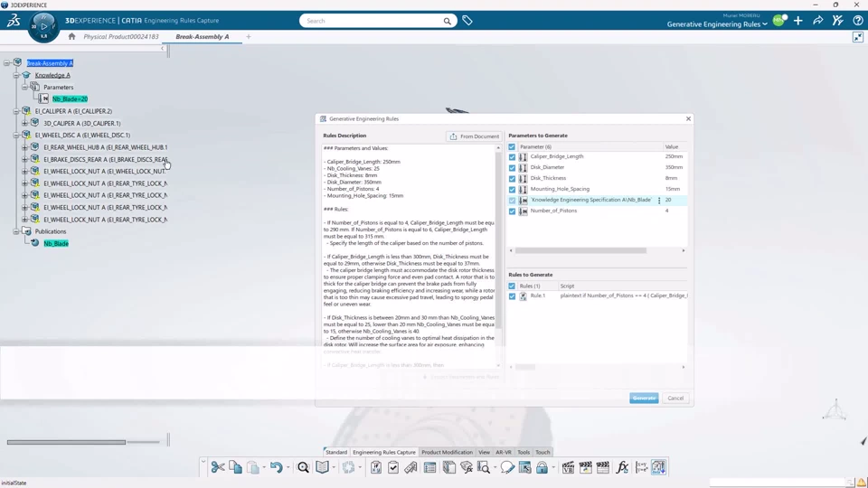Click the Share arrow icon in top bar
Viewport: 868px width, 488px height.
coord(817,21)
